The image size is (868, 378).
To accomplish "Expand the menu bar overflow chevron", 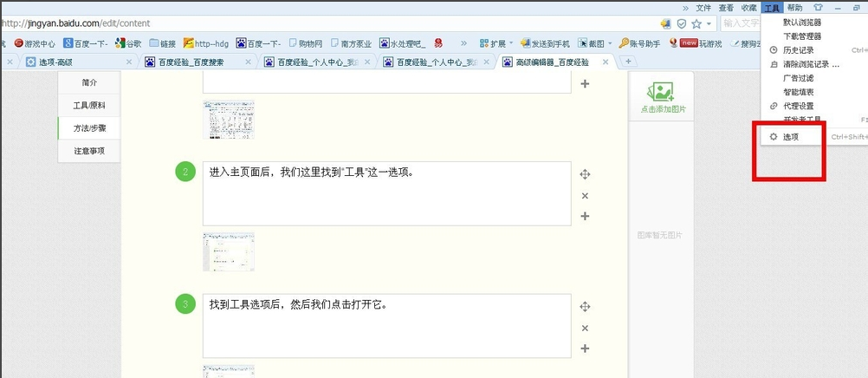I will [685, 8].
